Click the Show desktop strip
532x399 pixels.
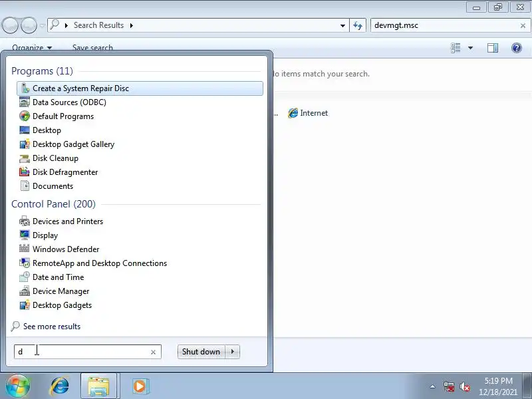click(527, 386)
